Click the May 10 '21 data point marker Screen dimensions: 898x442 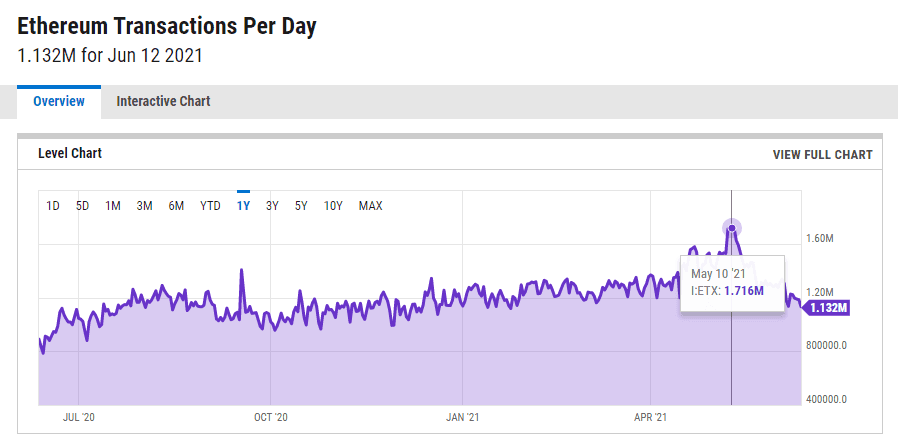click(732, 228)
